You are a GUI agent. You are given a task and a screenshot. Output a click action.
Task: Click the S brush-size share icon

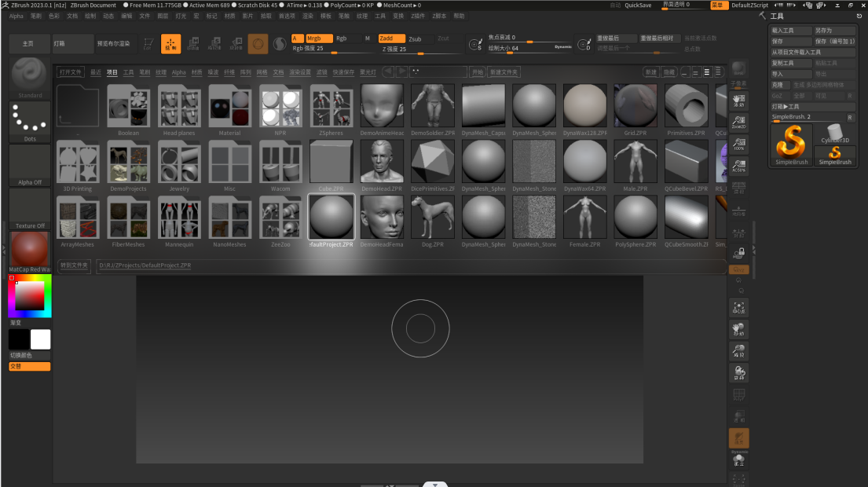(475, 45)
